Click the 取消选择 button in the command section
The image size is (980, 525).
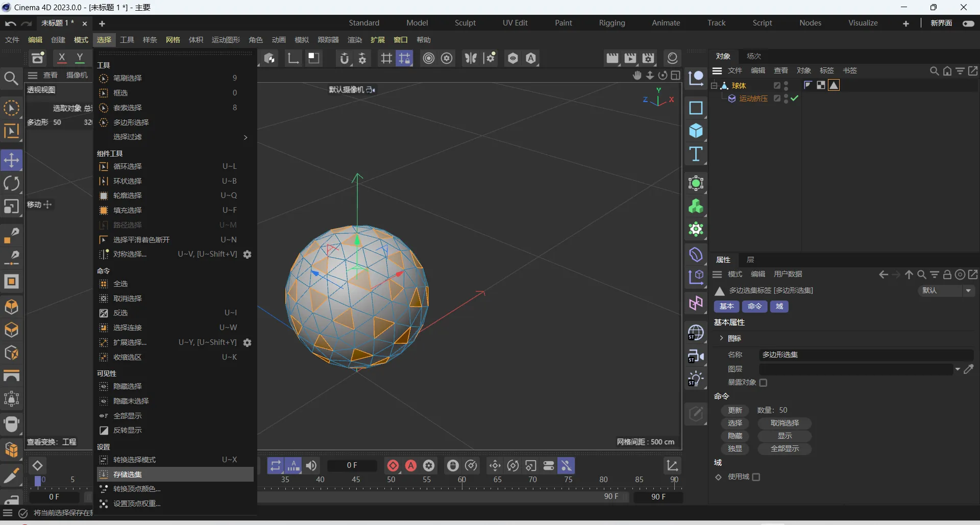pyautogui.click(x=785, y=423)
